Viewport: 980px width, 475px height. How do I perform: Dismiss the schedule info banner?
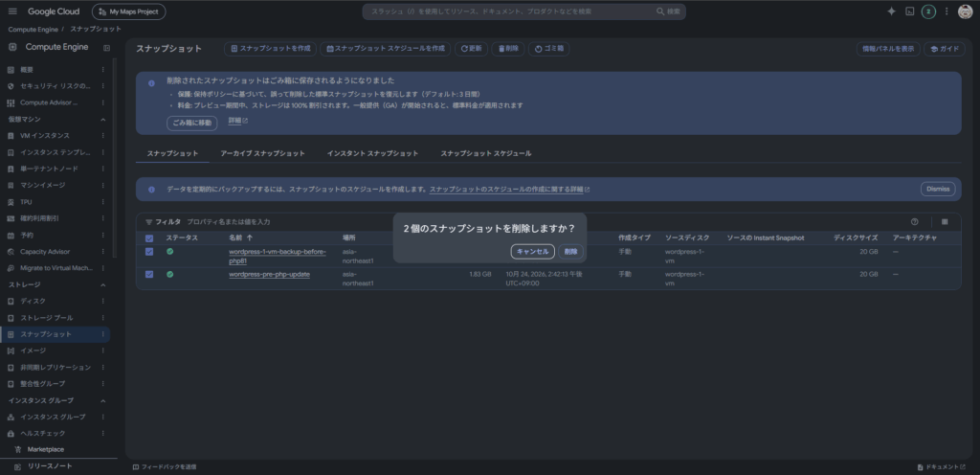point(938,189)
